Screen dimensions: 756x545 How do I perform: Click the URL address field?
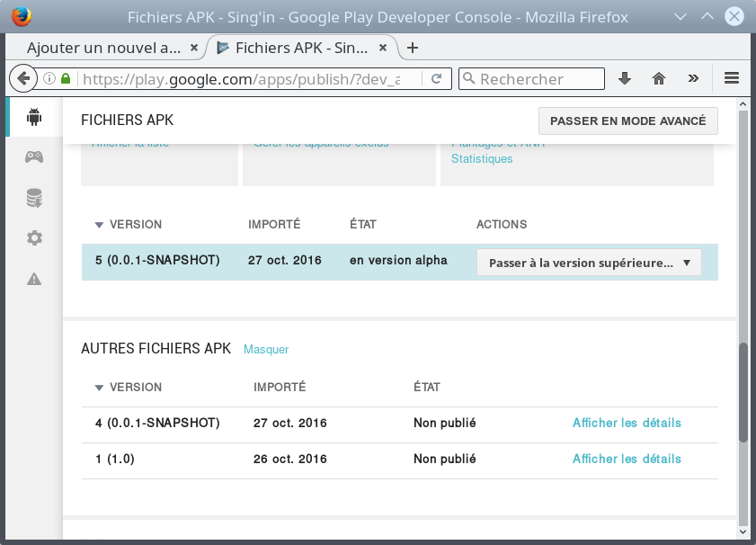pyautogui.click(x=241, y=78)
